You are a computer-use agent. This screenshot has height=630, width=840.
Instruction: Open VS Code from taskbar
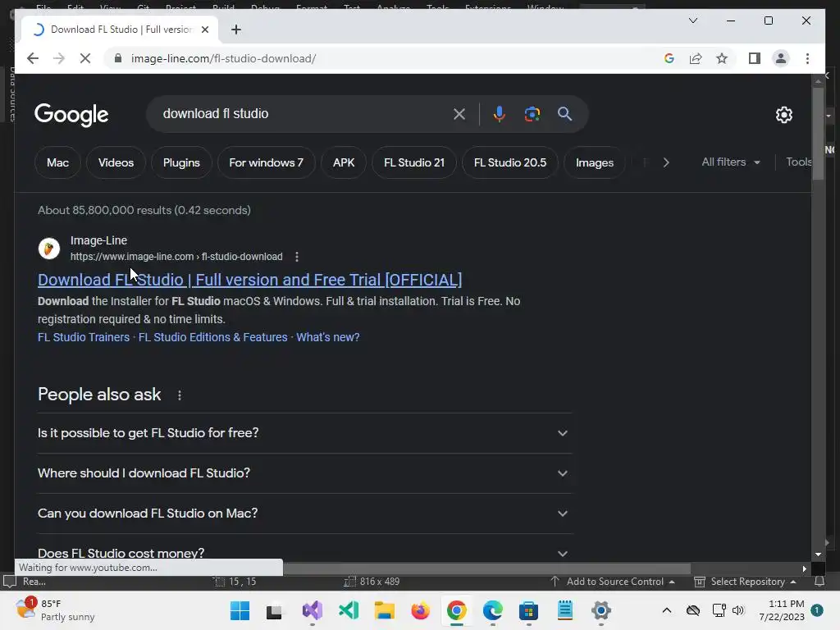point(349,610)
